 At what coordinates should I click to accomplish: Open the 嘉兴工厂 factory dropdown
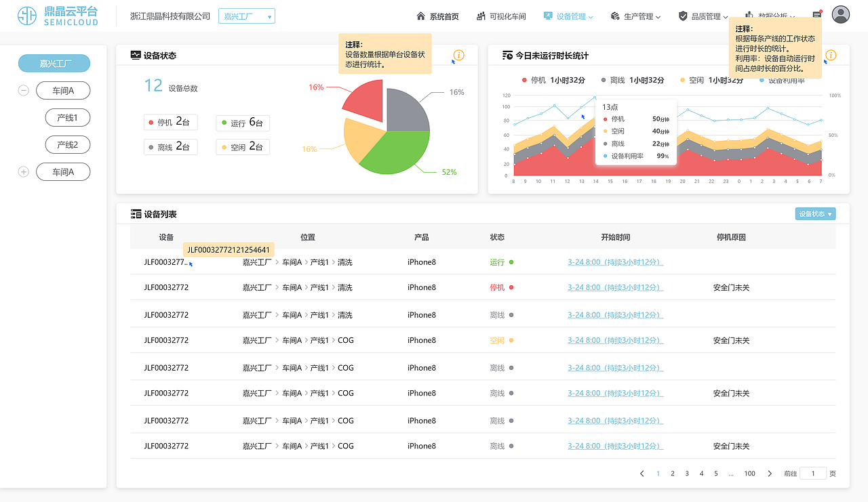pos(246,16)
